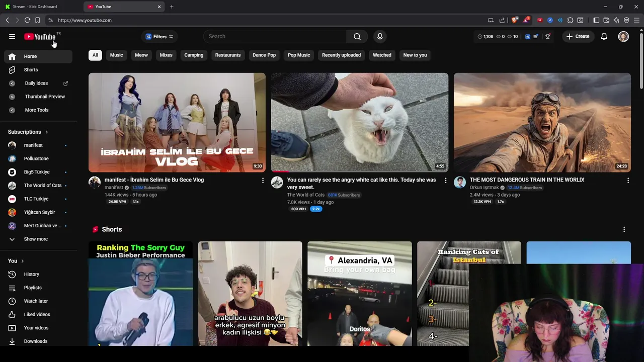Bookmark this page in toolbar
644x362 pixels.
pos(37,20)
